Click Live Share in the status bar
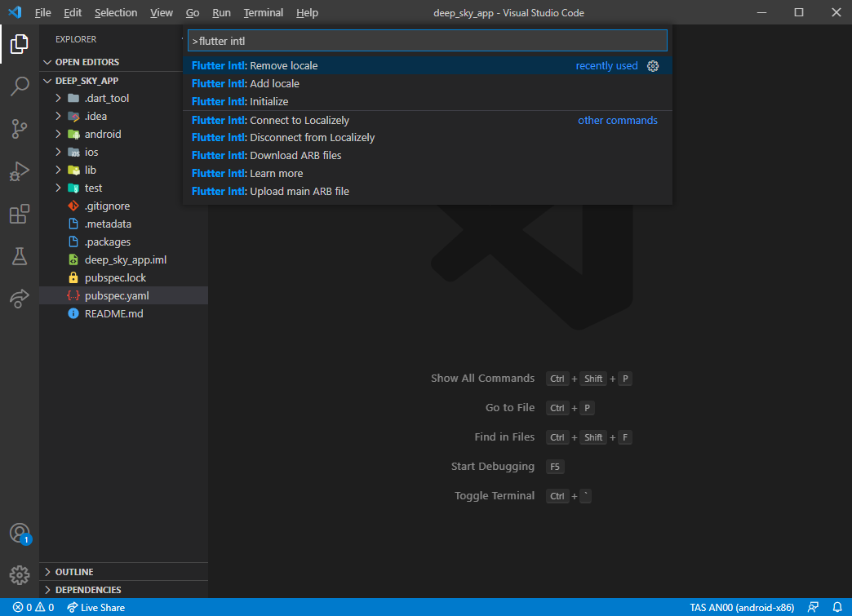The width and height of the screenshot is (852, 616). click(x=95, y=607)
